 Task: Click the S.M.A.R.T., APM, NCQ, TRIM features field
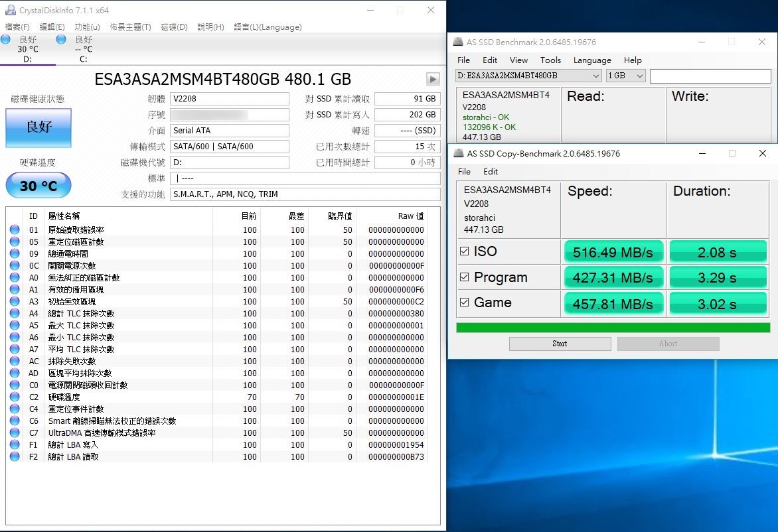coord(305,194)
